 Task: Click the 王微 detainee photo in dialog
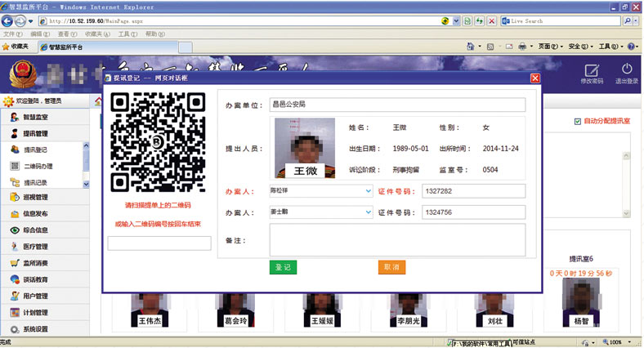pyautogui.click(x=305, y=148)
